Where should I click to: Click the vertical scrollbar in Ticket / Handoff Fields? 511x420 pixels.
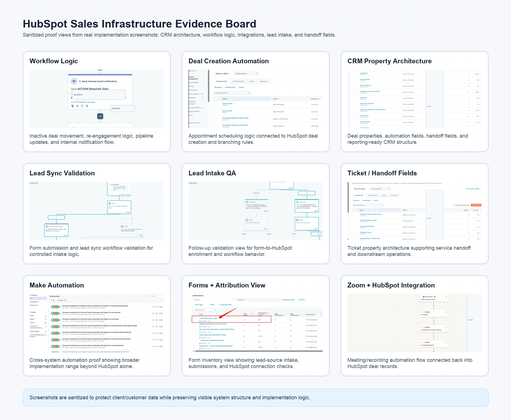pos(348,197)
